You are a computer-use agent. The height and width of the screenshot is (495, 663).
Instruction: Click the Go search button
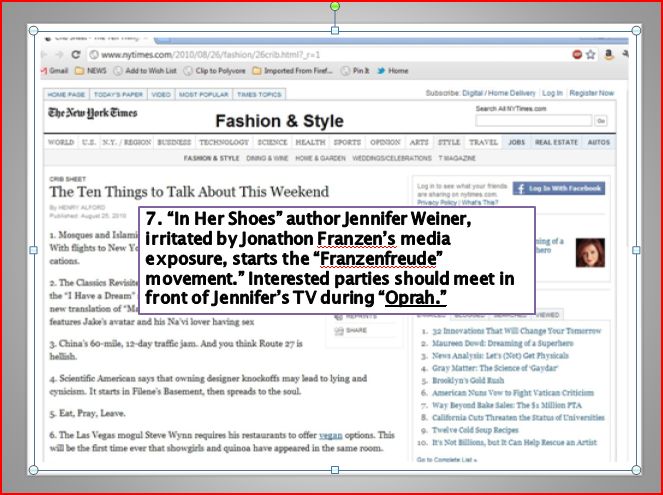coord(600,121)
